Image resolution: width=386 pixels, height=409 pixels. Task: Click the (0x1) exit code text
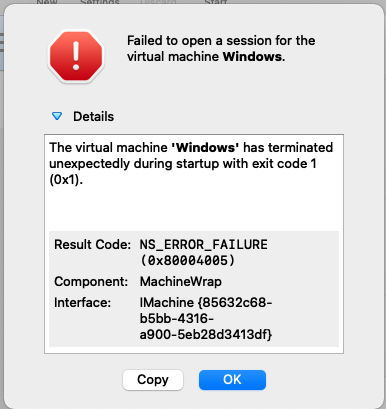pos(66,180)
